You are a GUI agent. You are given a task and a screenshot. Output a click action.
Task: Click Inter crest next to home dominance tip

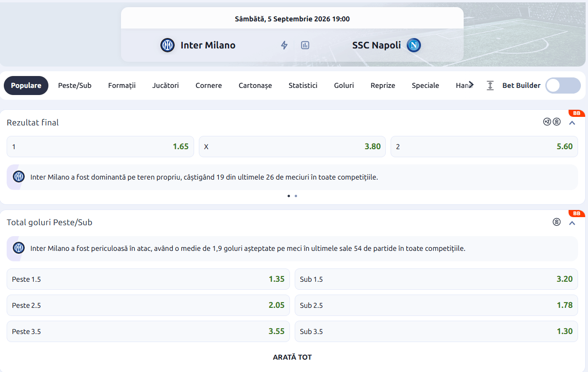pos(19,177)
